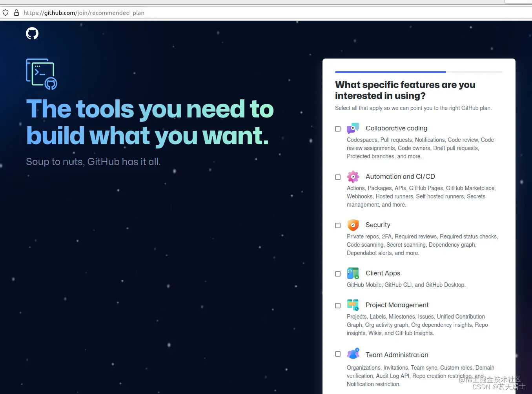Viewport: 532px width, 394px height.
Task: Click the Client Apps label
Action: coord(383,273)
